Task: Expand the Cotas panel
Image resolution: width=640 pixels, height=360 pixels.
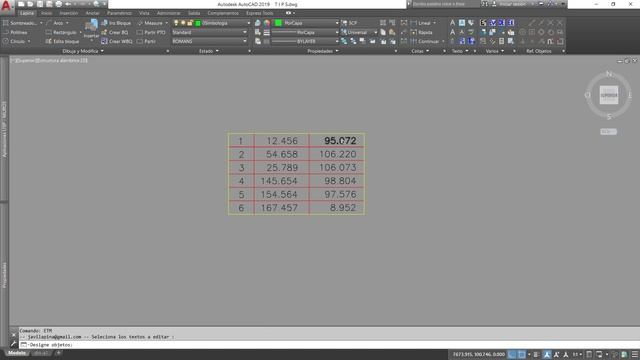Action: pyautogui.click(x=420, y=51)
